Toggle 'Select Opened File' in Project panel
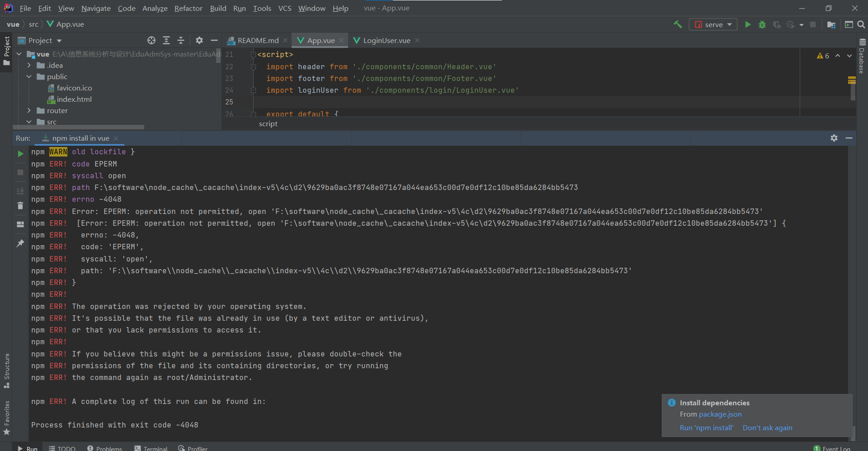868x451 pixels. [x=151, y=40]
